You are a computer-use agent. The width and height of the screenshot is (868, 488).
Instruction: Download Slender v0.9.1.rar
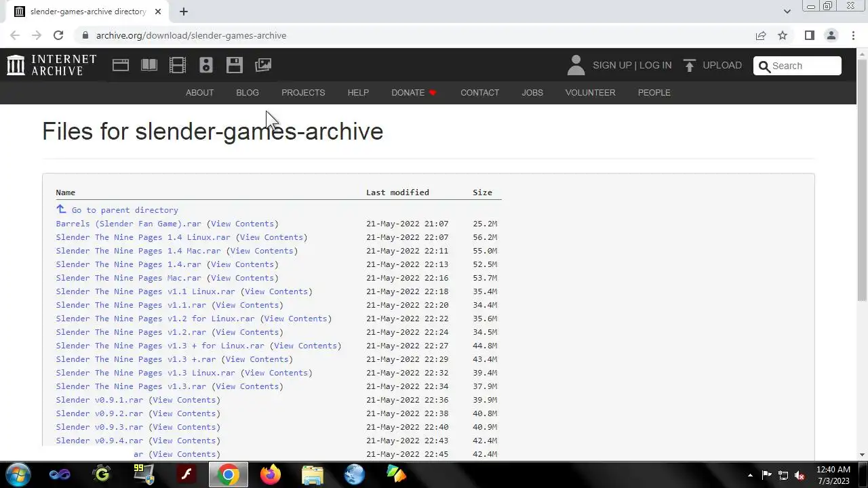click(x=99, y=400)
